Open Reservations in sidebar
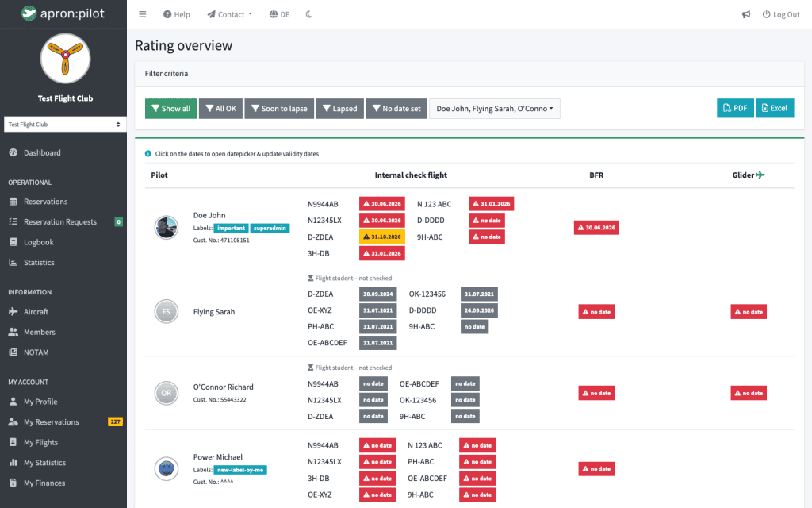 tap(45, 202)
